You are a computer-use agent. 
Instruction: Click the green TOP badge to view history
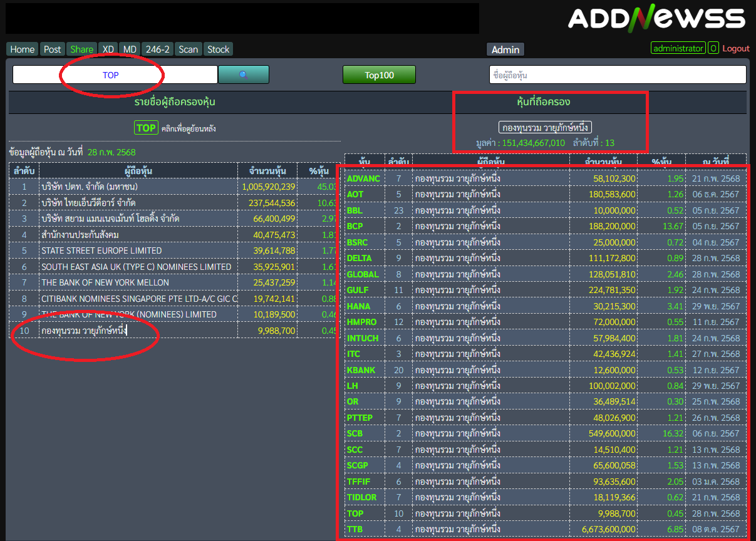coord(146,128)
